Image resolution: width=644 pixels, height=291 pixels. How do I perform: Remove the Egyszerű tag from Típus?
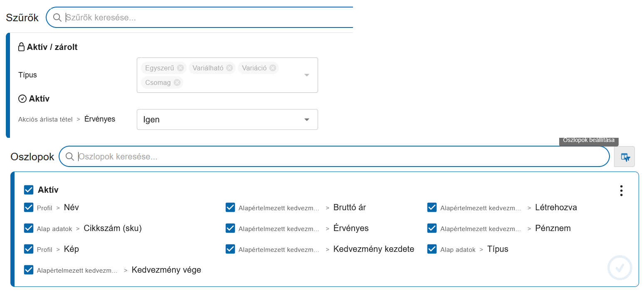point(180,68)
